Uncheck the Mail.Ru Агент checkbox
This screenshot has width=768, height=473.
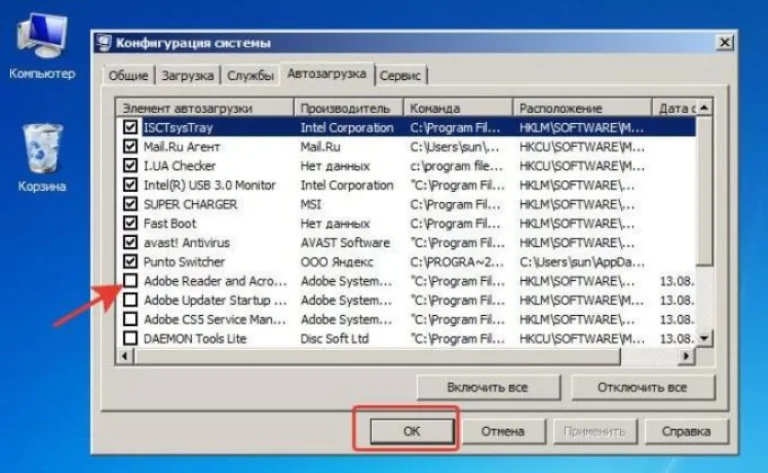[130, 146]
